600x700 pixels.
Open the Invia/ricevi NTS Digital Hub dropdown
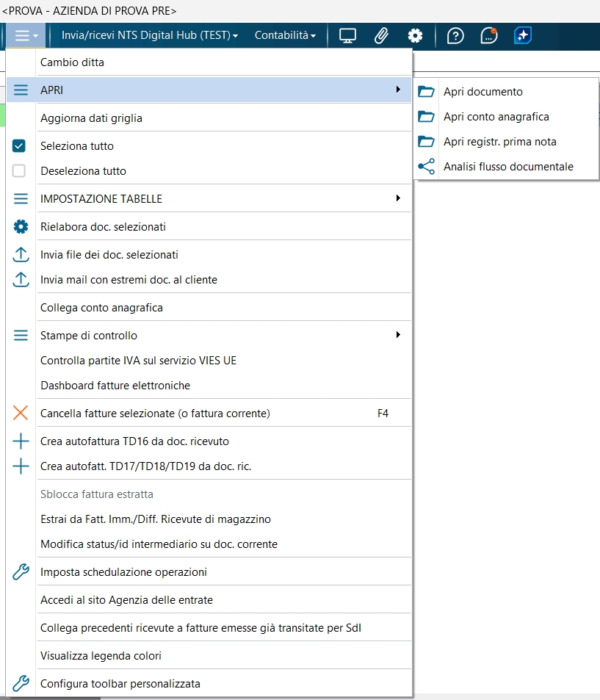[x=150, y=35]
